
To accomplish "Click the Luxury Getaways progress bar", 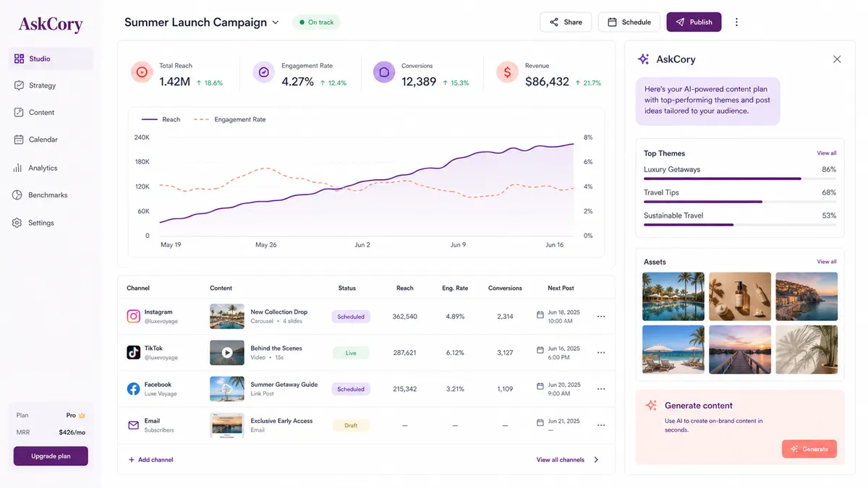I will pos(740,179).
